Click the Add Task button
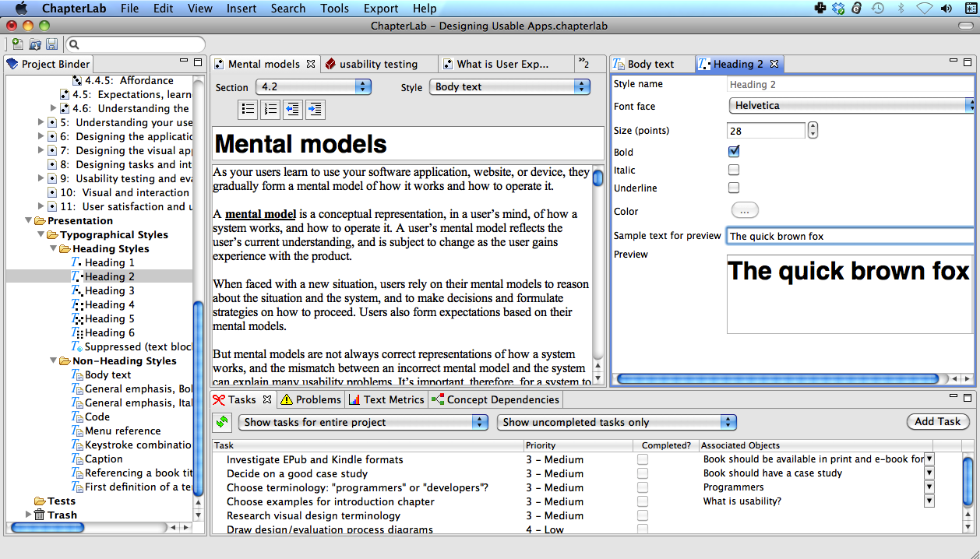The height and width of the screenshot is (559, 980). tap(937, 421)
